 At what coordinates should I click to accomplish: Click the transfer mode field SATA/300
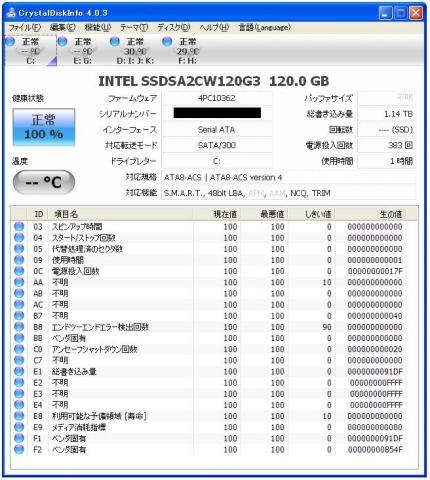pyautogui.click(x=217, y=145)
